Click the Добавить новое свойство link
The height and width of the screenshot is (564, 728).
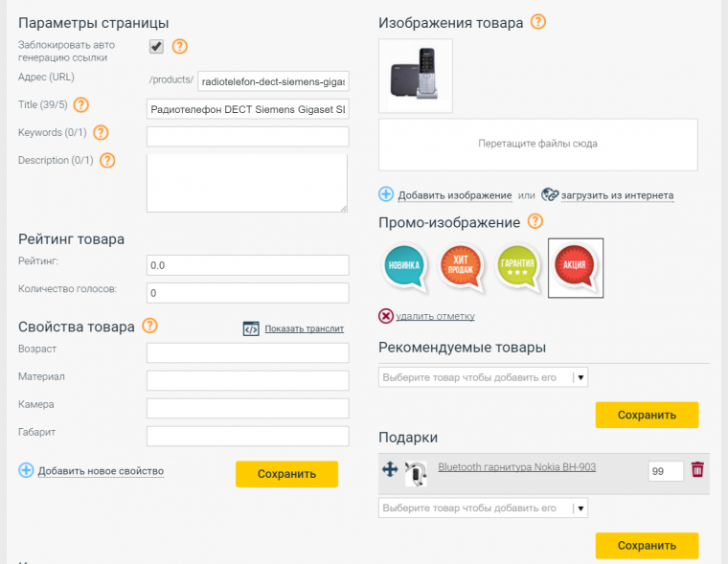click(x=101, y=471)
